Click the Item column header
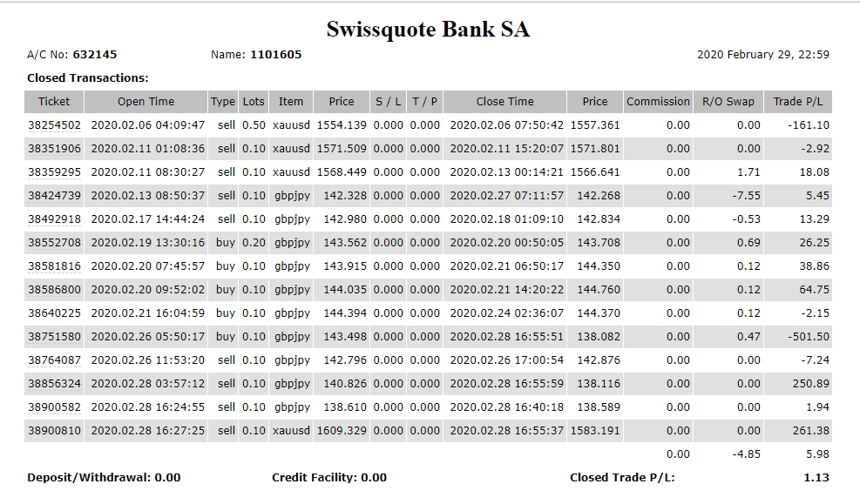The image size is (860, 504). [291, 102]
